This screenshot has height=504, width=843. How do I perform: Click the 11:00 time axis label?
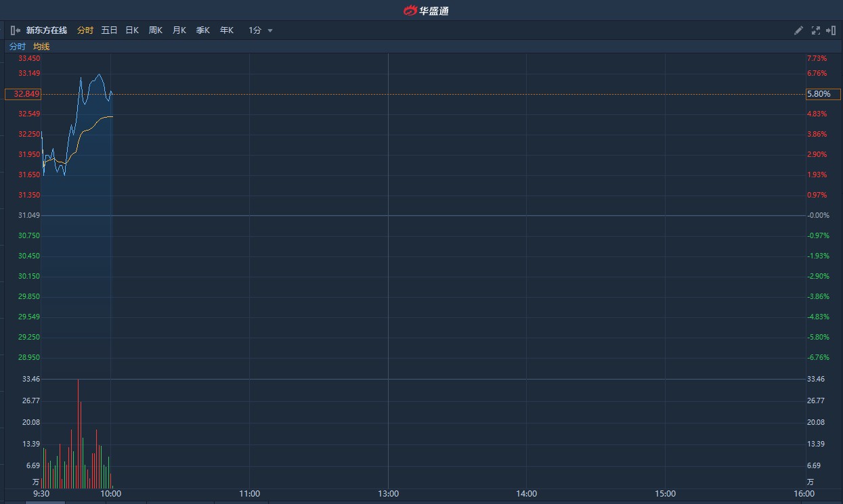[250, 494]
